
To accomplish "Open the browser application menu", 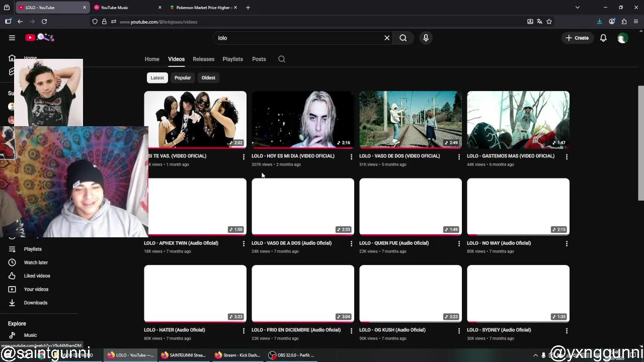I will pyautogui.click(x=636, y=22).
